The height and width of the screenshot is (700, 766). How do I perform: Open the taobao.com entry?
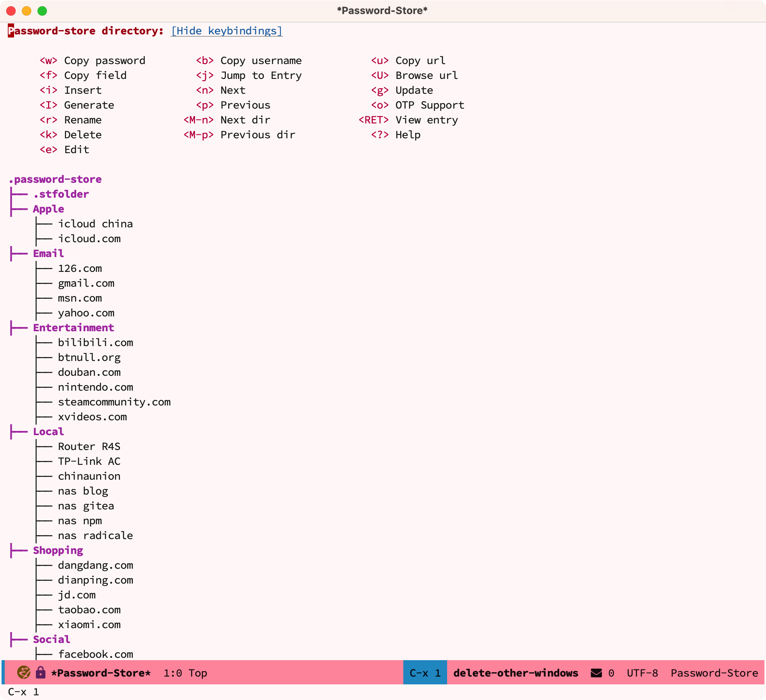pos(89,610)
